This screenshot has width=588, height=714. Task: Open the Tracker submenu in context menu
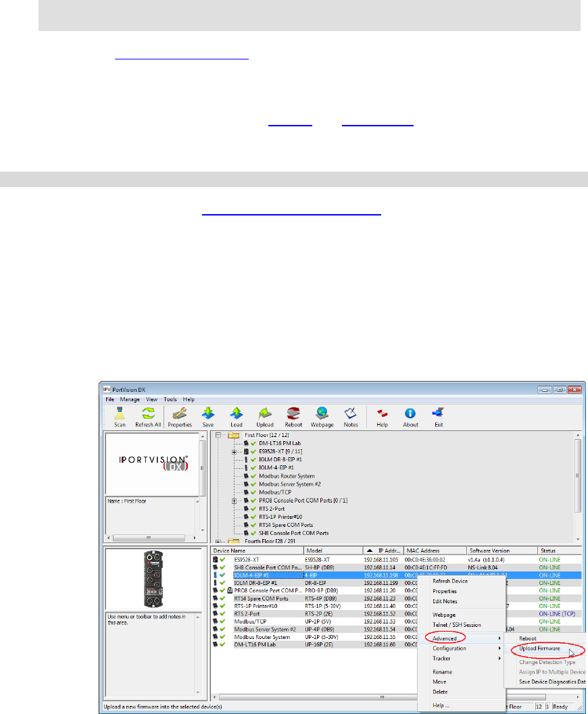click(x=462, y=659)
